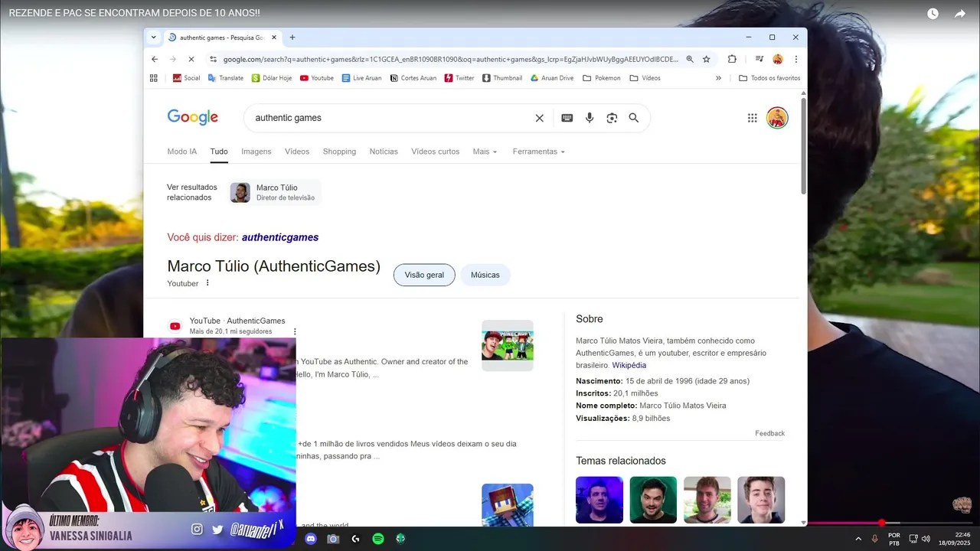Viewport: 980px width, 551px height.
Task: Go back with the browser back arrow
Action: tap(155, 59)
